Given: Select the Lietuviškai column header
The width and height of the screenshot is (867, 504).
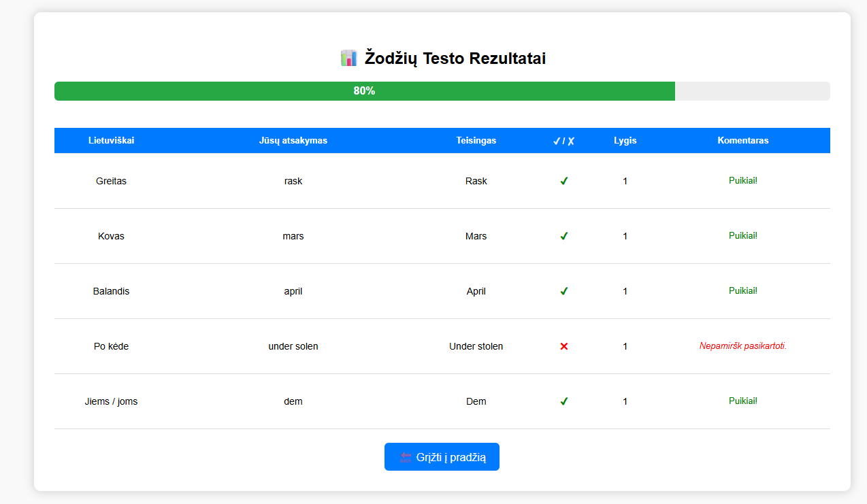Looking at the screenshot, I should [x=111, y=141].
